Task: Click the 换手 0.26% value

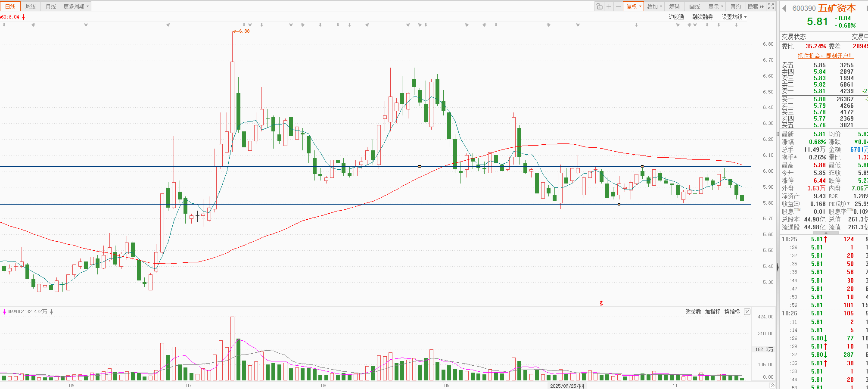Action: click(817, 157)
